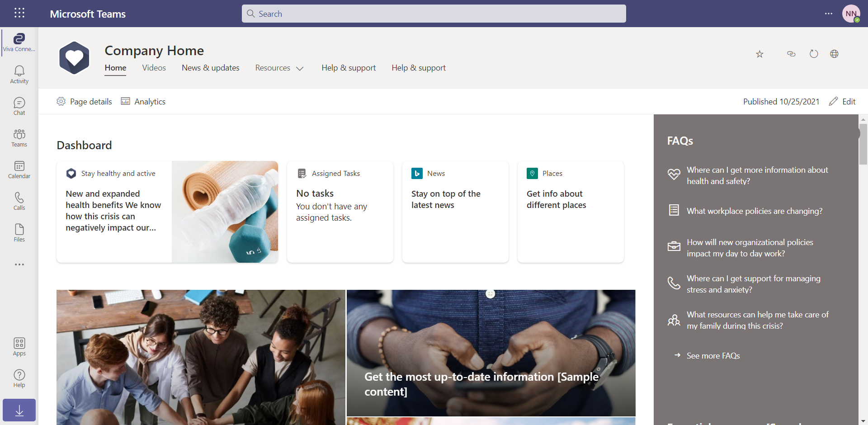The width and height of the screenshot is (868, 425).
Task: Switch to the Videos tab
Action: pos(154,68)
